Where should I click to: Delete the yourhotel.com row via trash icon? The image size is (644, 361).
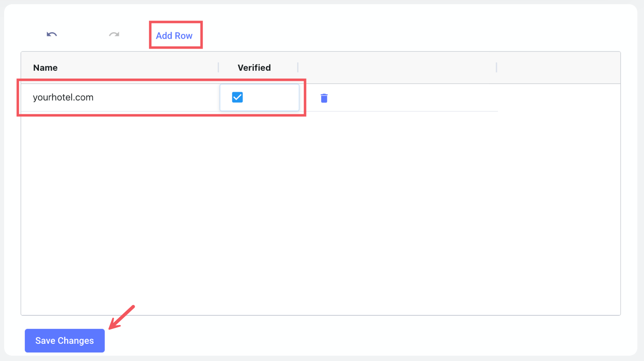pos(324,98)
